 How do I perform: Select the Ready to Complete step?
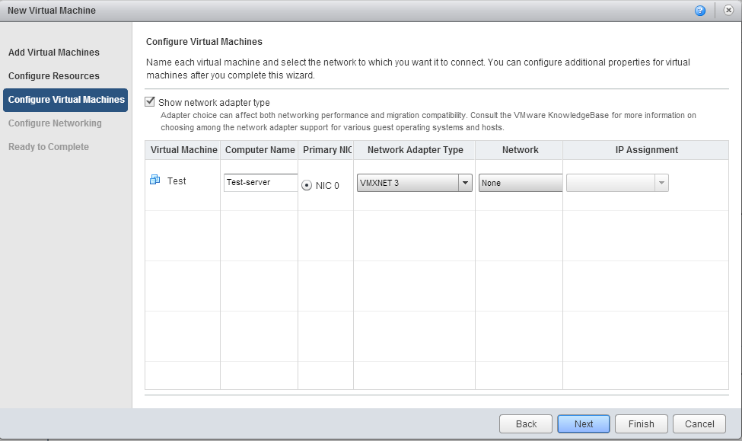48,147
